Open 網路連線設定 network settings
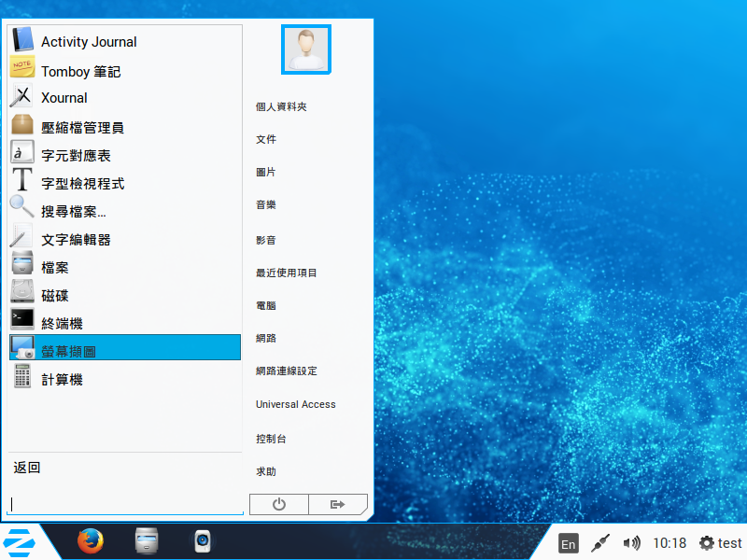Image resolution: width=747 pixels, height=560 pixels. click(287, 371)
